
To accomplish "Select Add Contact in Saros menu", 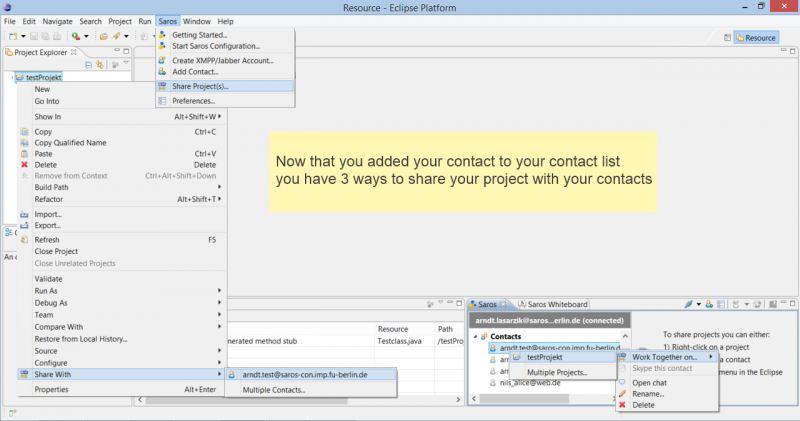I will tap(225, 71).
